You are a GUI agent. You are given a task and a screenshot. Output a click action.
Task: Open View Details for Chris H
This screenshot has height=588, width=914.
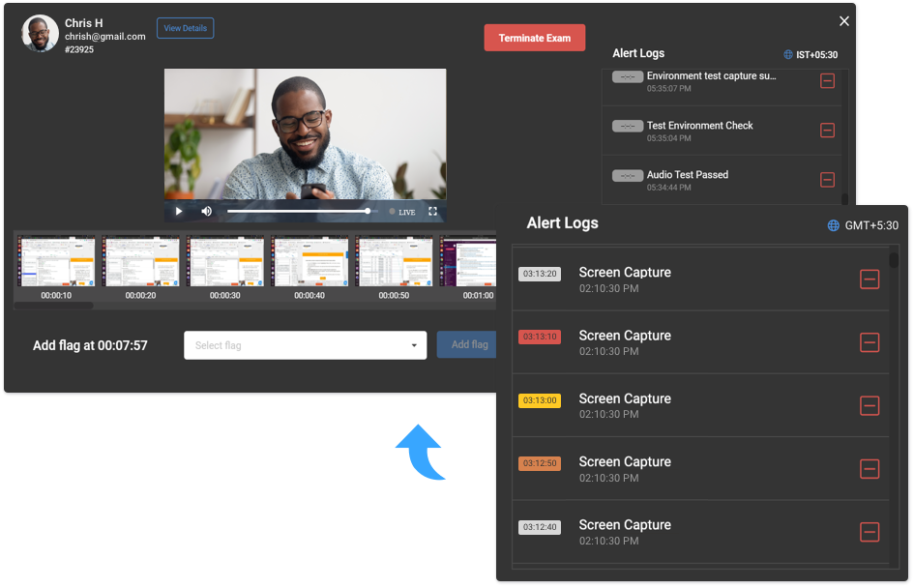point(185,28)
